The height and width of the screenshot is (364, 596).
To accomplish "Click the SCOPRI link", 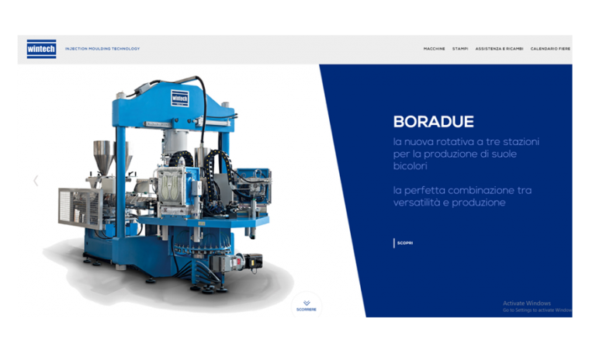I will (404, 243).
